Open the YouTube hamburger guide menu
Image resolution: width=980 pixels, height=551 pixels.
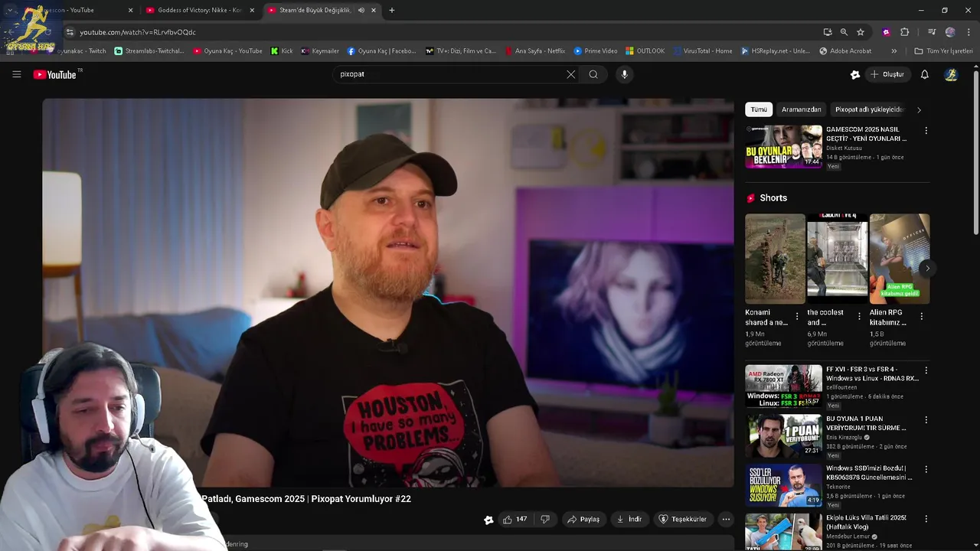16,74
